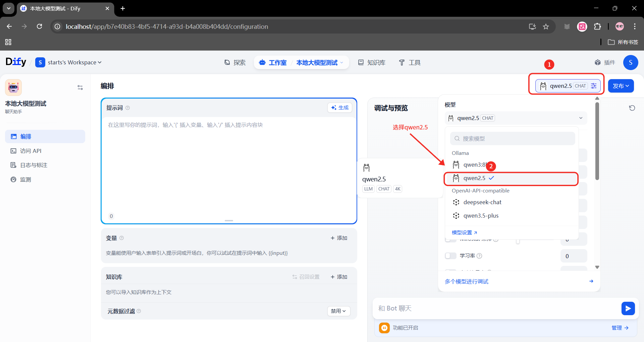Go forward with the browser arrow
This screenshot has width=644, height=342.
[24, 26]
